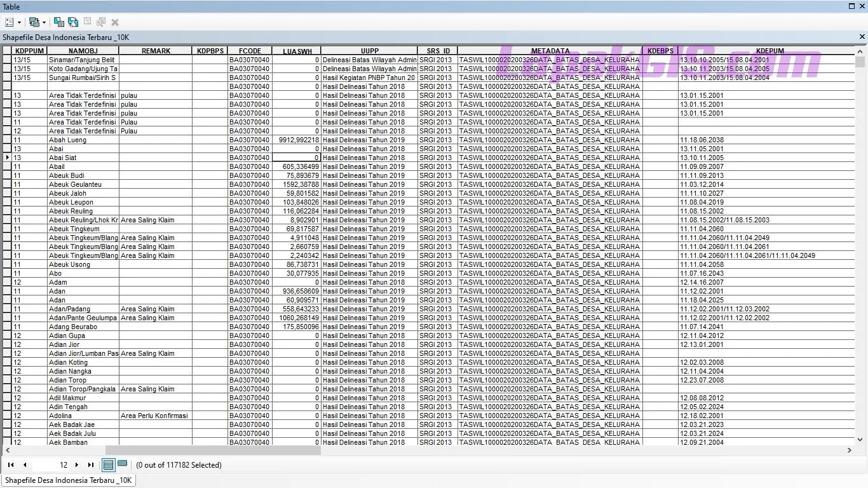This screenshot has width=868, height=488.
Task: Move to the next record
Action: coord(77,465)
